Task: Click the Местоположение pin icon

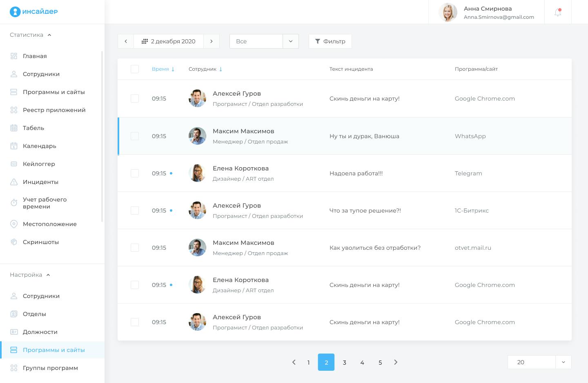Action: (x=14, y=224)
